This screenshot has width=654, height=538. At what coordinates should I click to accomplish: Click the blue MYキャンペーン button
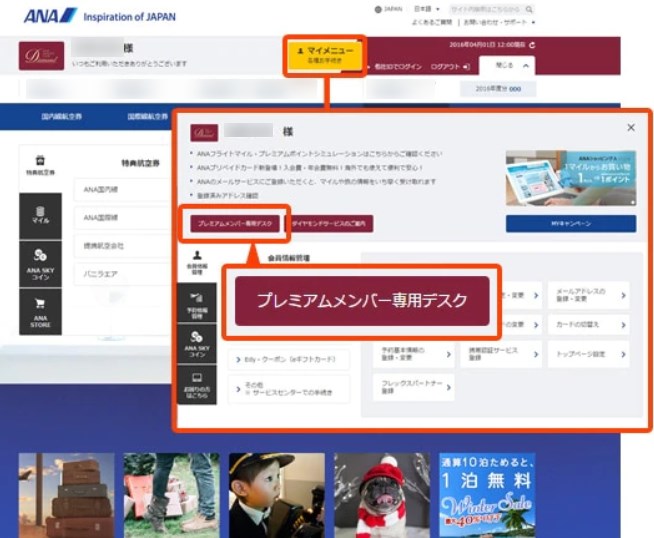pos(571,224)
